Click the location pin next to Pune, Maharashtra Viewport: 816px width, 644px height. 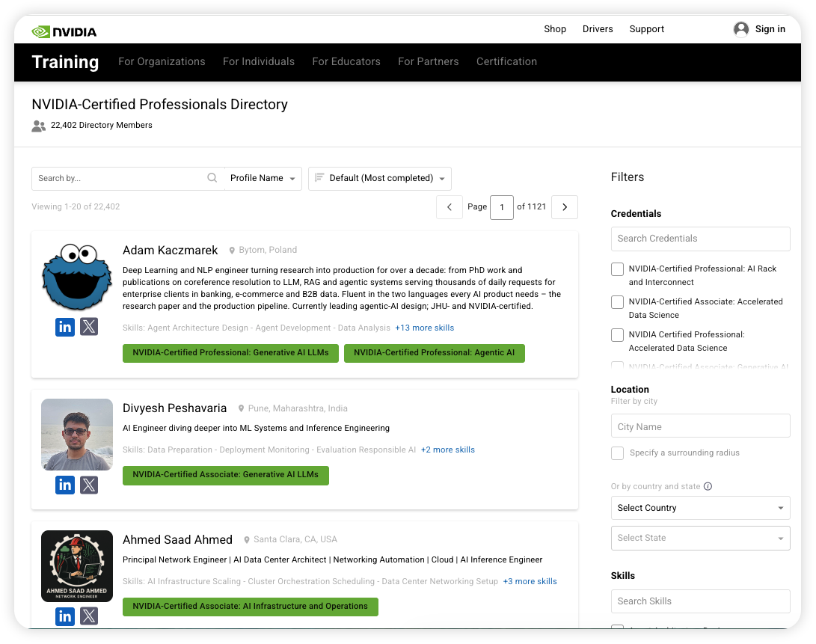[241, 408]
